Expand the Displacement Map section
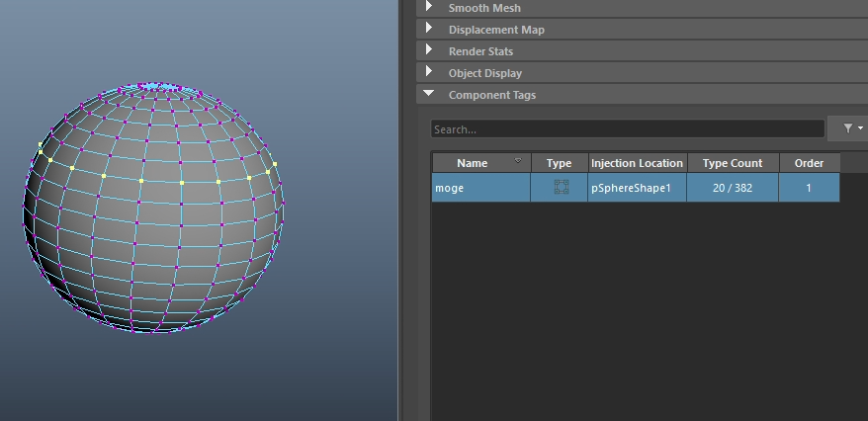Screen dimensions: 868x421 click(428, 29)
